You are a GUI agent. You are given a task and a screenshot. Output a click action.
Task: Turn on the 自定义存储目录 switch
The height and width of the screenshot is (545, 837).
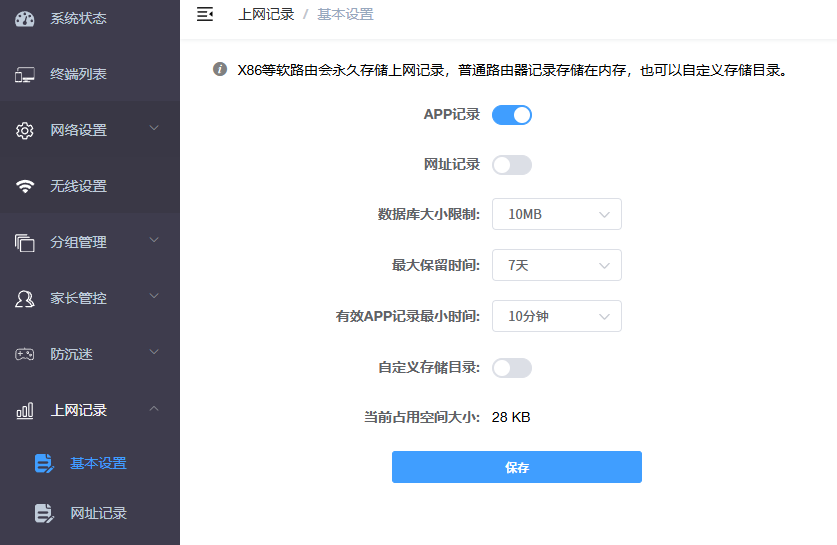coord(512,368)
